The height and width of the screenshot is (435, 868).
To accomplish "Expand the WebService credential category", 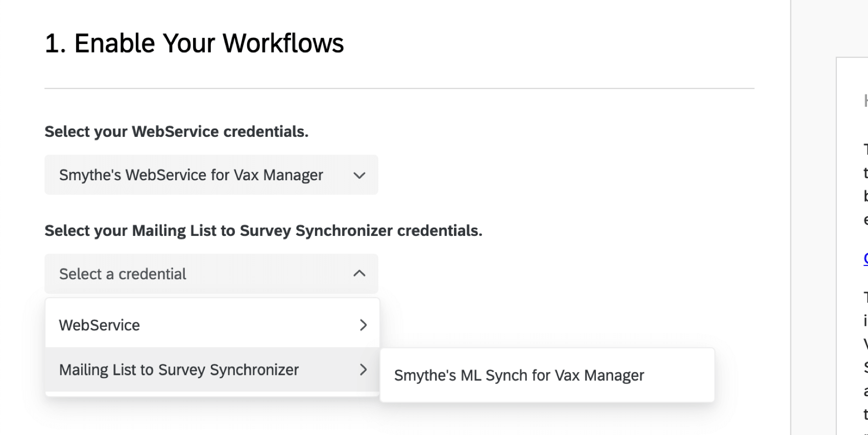I will coord(100,325).
